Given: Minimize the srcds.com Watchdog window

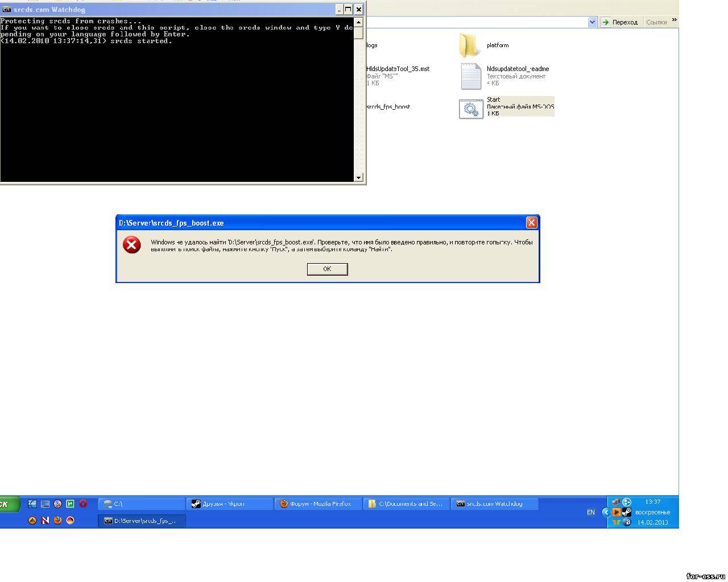Looking at the screenshot, I should pos(339,9).
